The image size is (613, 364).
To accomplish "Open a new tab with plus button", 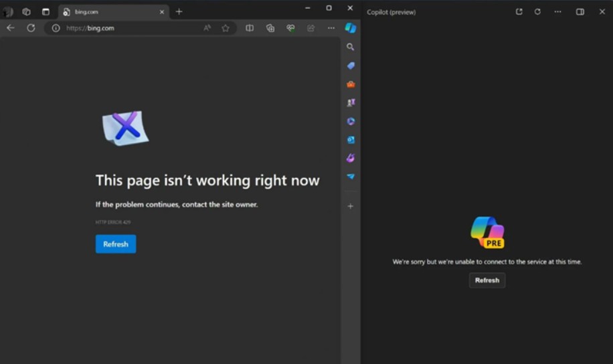I will pyautogui.click(x=179, y=11).
